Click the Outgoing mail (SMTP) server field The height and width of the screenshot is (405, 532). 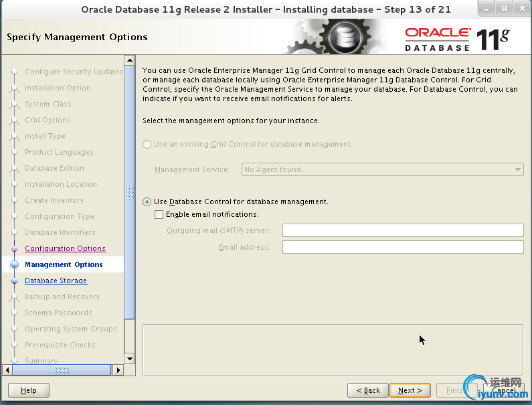pos(403,230)
